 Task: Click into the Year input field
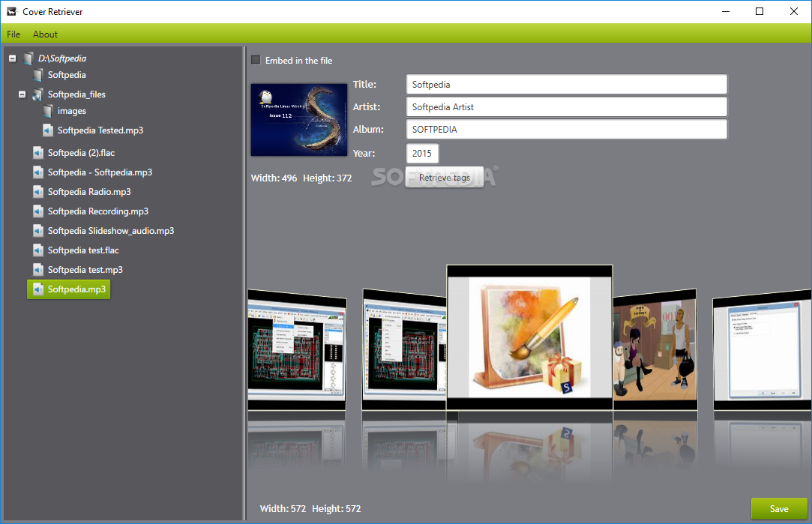pos(423,153)
